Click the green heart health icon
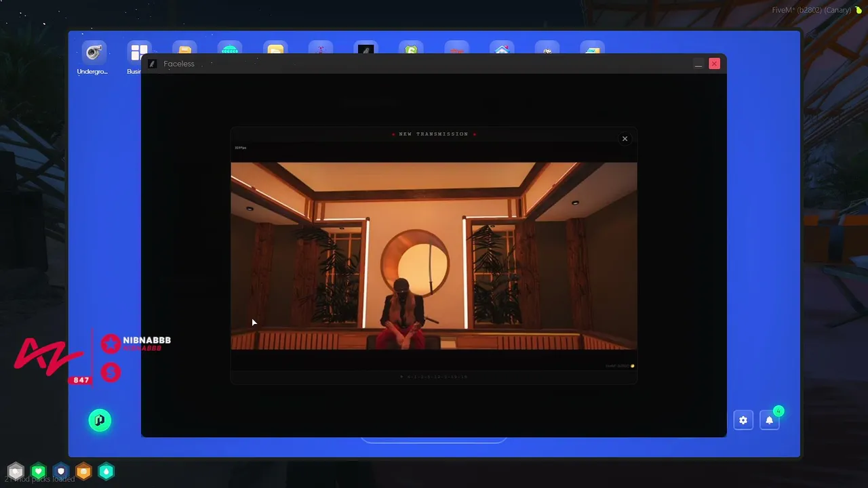The width and height of the screenshot is (868, 488). click(39, 471)
